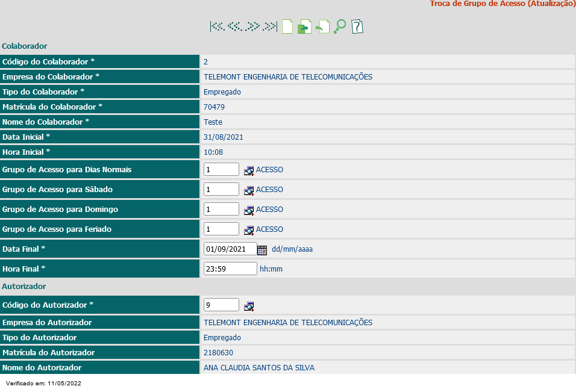Click the Tipo do Colaborador value Empregado
This screenshot has height=392, width=576.
222,92
